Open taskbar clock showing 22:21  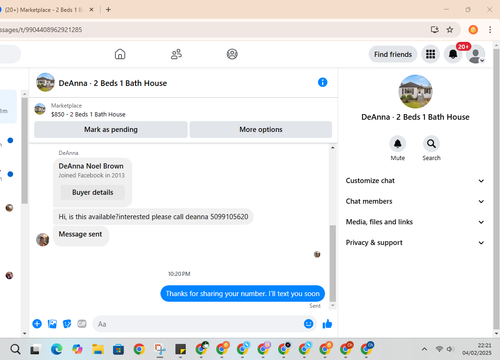click(477, 349)
